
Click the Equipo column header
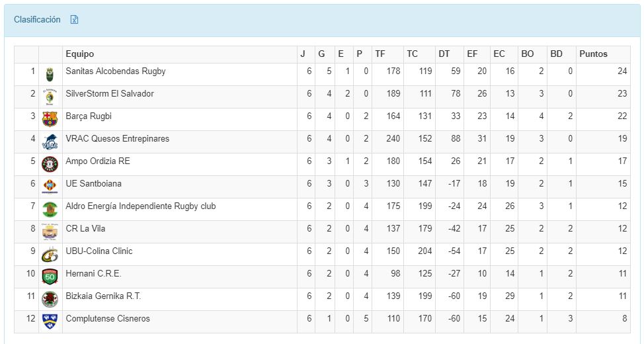coord(80,54)
